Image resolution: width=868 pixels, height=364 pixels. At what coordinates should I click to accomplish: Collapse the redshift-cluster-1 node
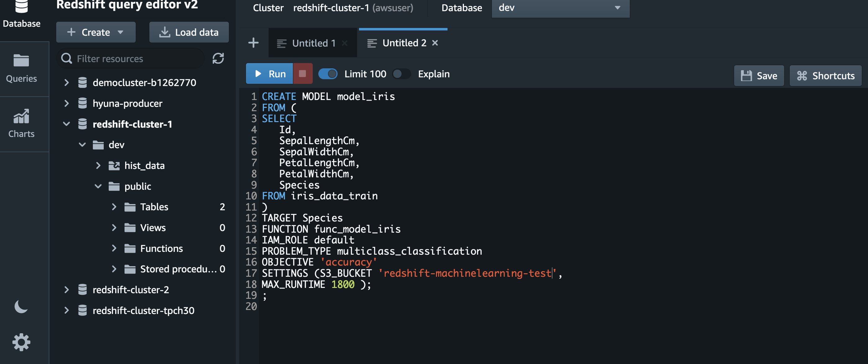coord(66,124)
